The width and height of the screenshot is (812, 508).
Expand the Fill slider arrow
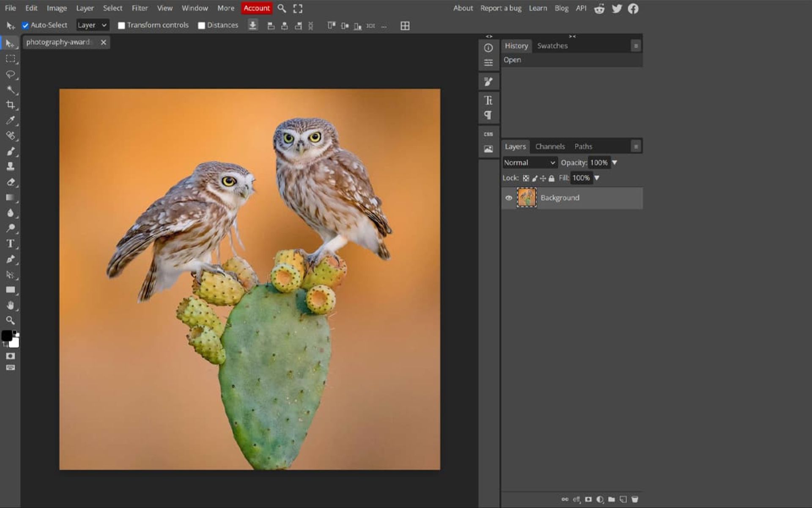click(597, 178)
